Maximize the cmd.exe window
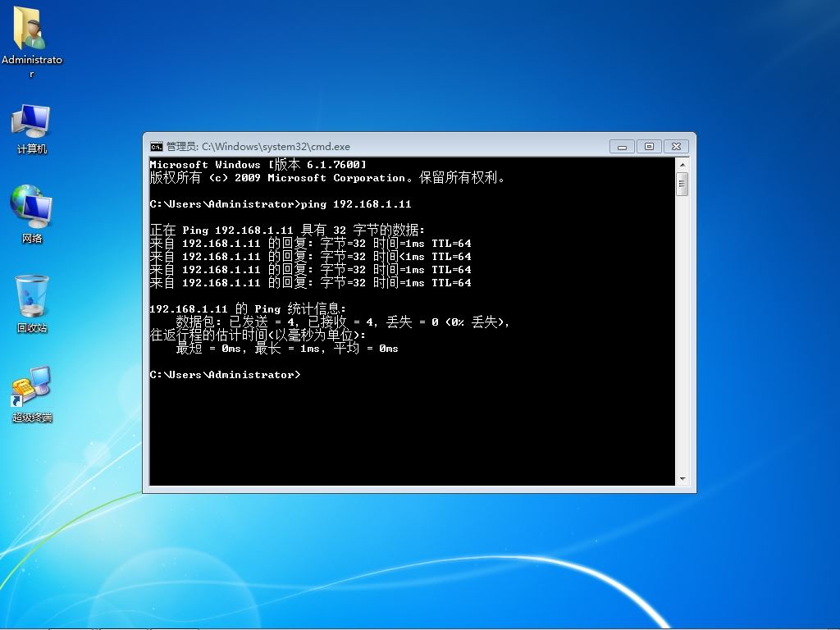 [x=650, y=147]
